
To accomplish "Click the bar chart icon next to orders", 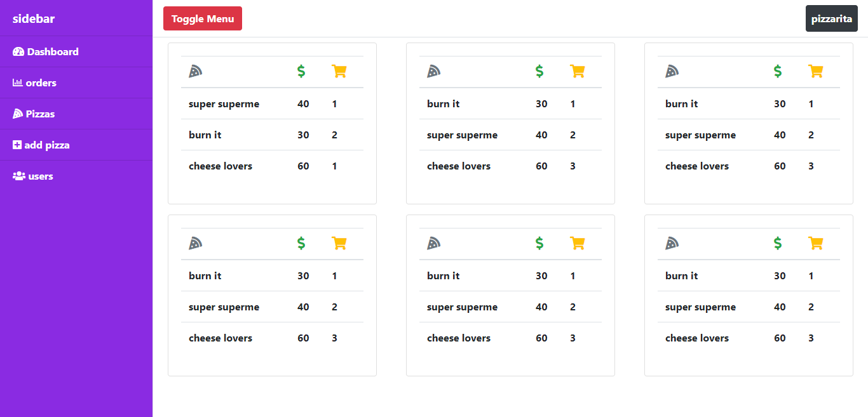I will pos(17,83).
